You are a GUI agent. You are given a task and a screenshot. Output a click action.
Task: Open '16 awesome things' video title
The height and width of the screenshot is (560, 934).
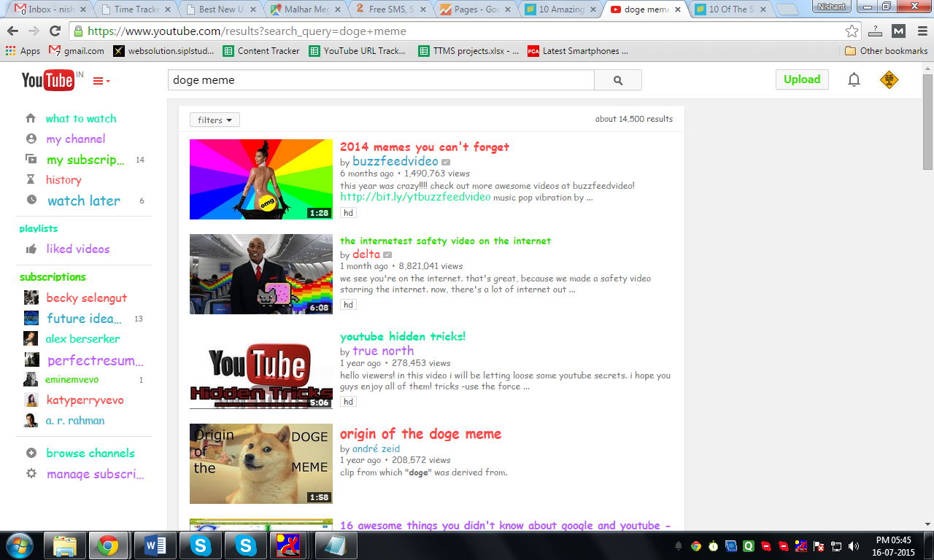pos(505,526)
